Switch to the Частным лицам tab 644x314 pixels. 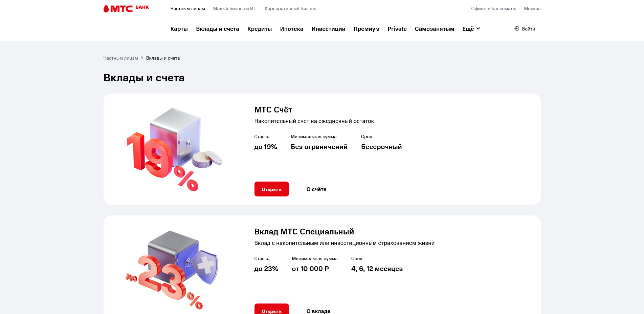point(187,9)
